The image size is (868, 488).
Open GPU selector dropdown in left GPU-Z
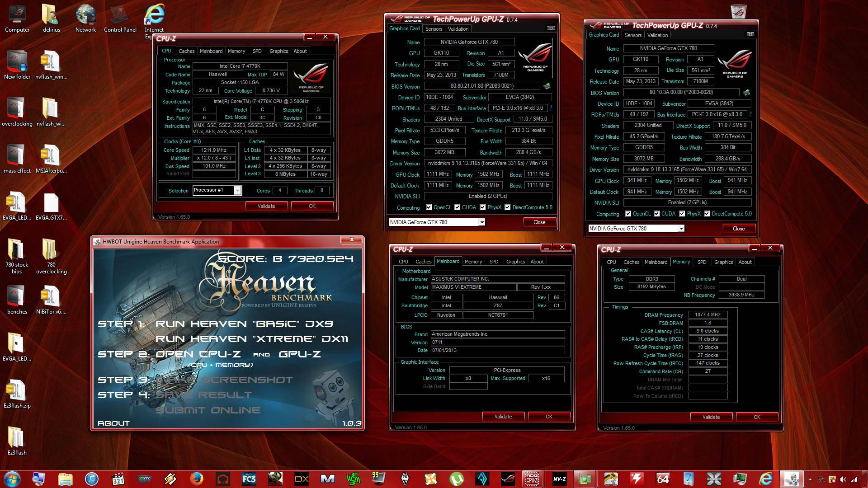click(x=482, y=222)
